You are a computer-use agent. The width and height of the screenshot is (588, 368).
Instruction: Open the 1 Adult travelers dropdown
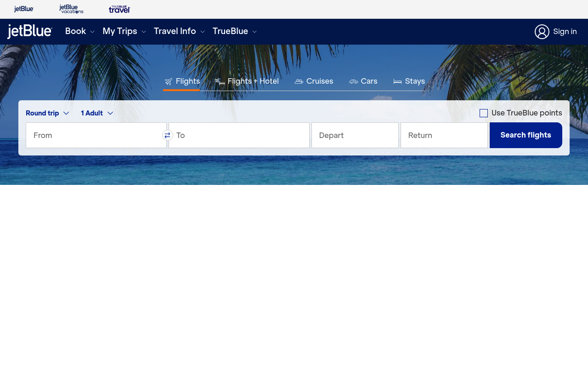coord(97,113)
